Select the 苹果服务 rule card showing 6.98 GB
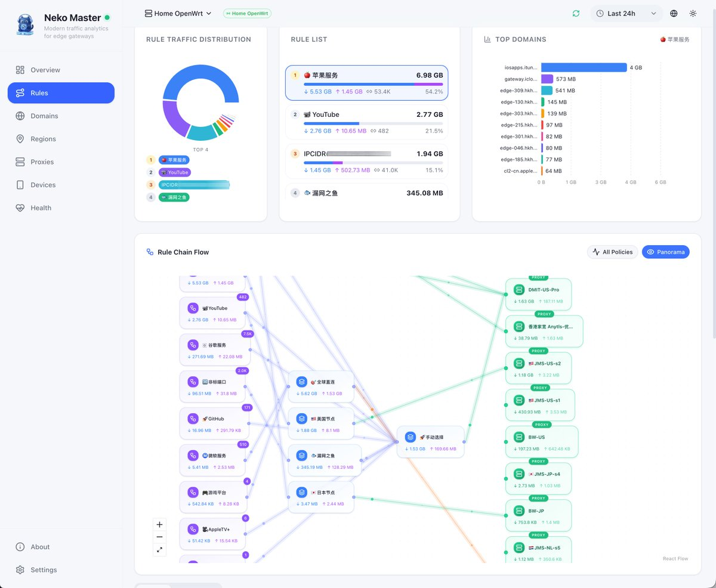The image size is (716, 588). pos(366,83)
